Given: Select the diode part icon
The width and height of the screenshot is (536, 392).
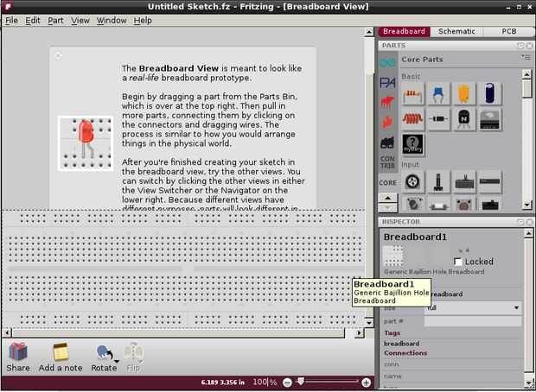Looking at the screenshot, I should point(438,119).
